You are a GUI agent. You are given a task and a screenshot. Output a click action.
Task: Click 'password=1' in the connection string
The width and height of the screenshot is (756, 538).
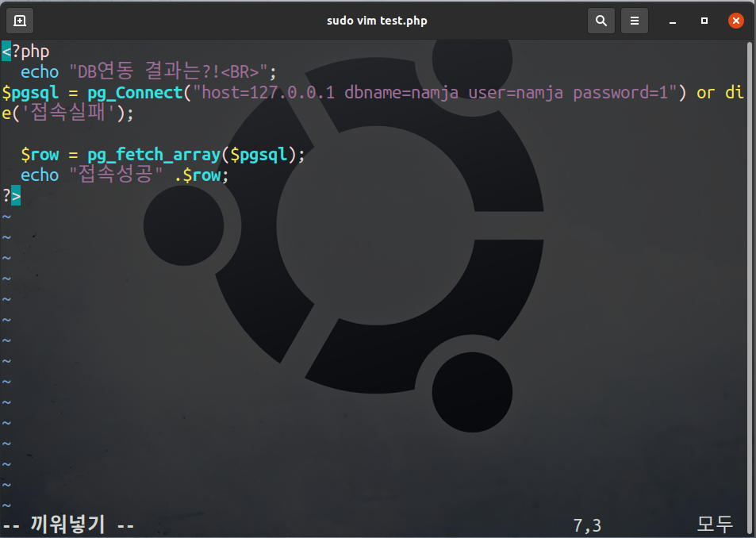(620, 93)
